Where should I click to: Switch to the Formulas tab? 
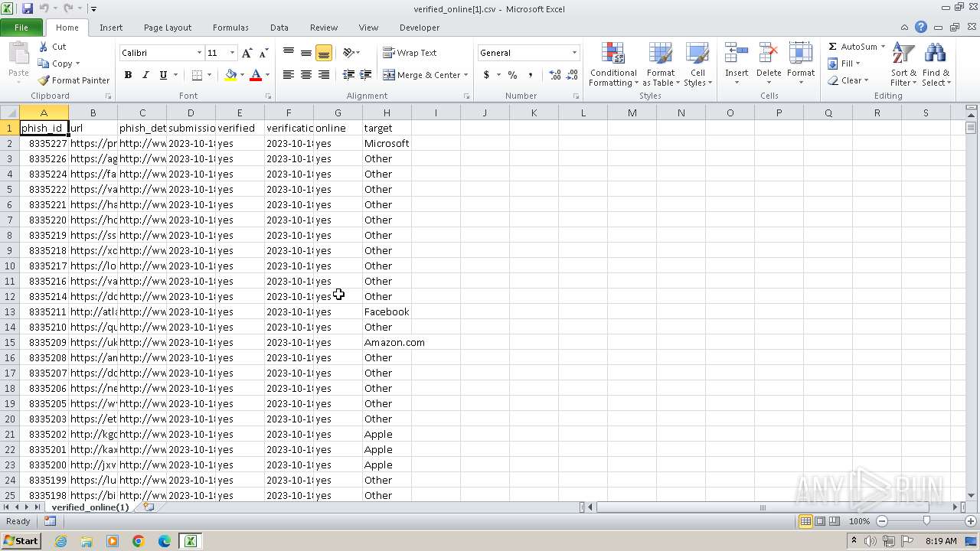pyautogui.click(x=230, y=28)
